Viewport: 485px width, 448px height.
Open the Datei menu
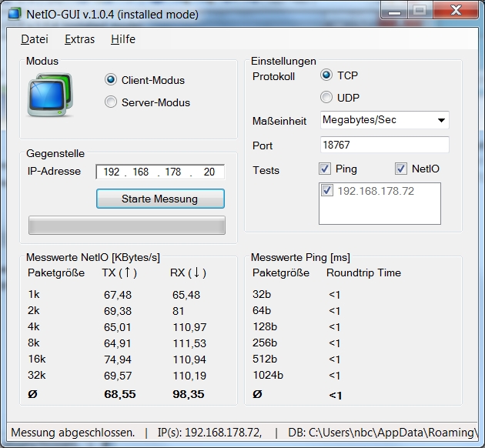[35, 39]
